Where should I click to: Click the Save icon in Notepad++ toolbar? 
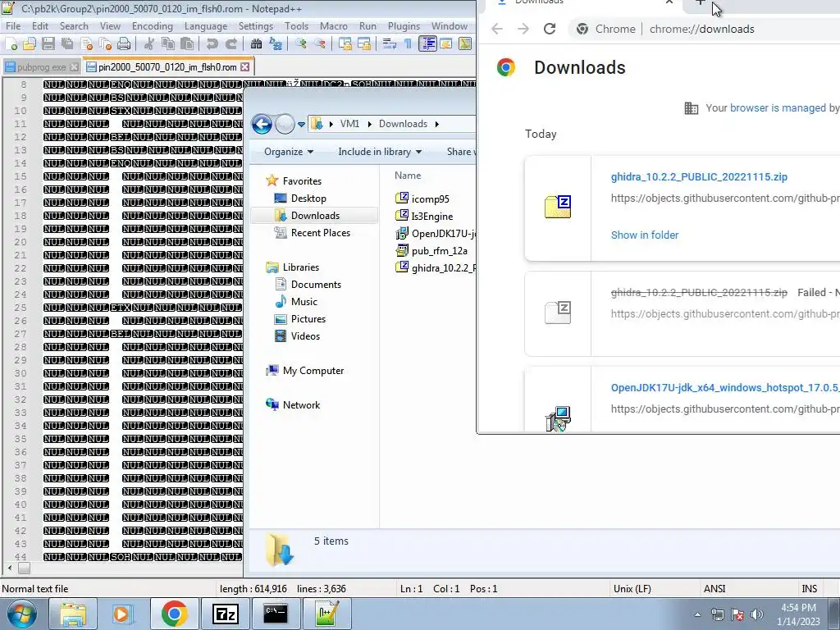pyautogui.click(x=48, y=44)
